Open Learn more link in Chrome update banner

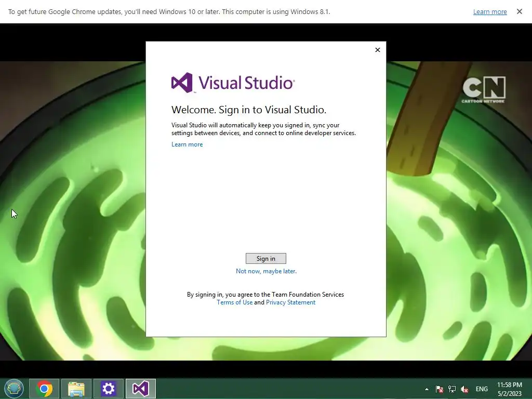(x=490, y=11)
